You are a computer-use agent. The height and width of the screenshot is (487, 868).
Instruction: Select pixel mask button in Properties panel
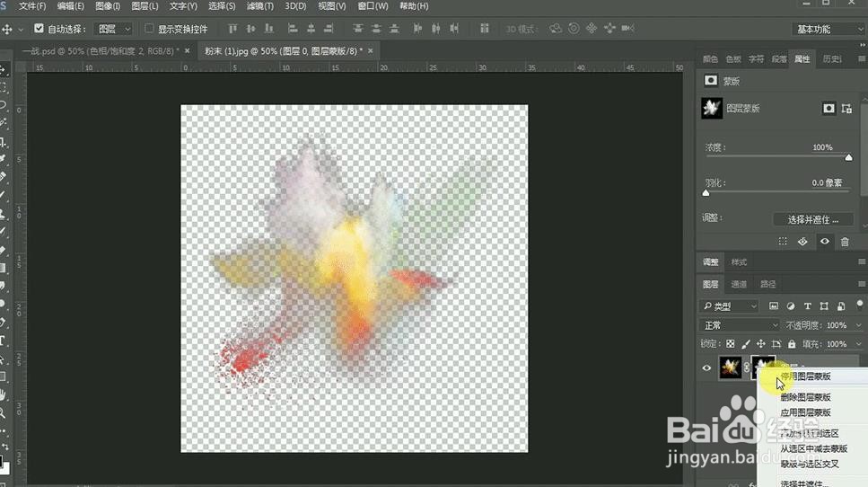(829, 109)
